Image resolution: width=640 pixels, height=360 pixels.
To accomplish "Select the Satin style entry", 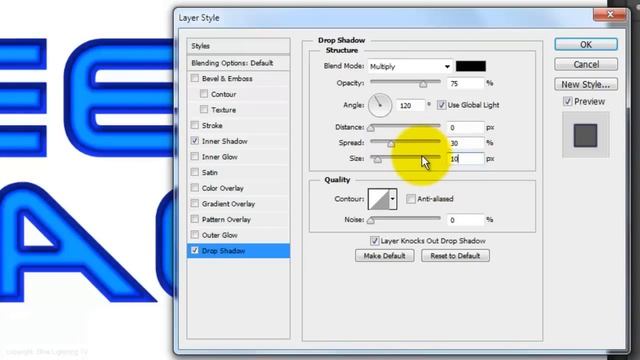I will click(x=209, y=172).
